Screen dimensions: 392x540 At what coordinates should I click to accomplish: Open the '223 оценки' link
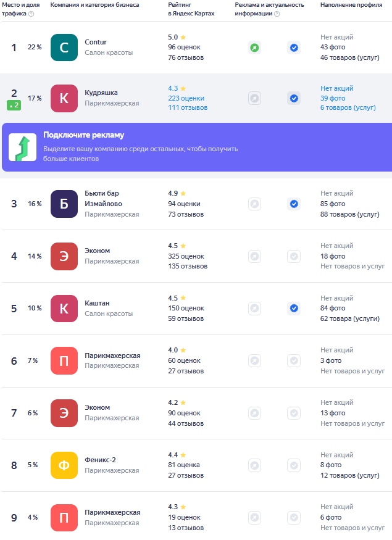click(186, 98)
